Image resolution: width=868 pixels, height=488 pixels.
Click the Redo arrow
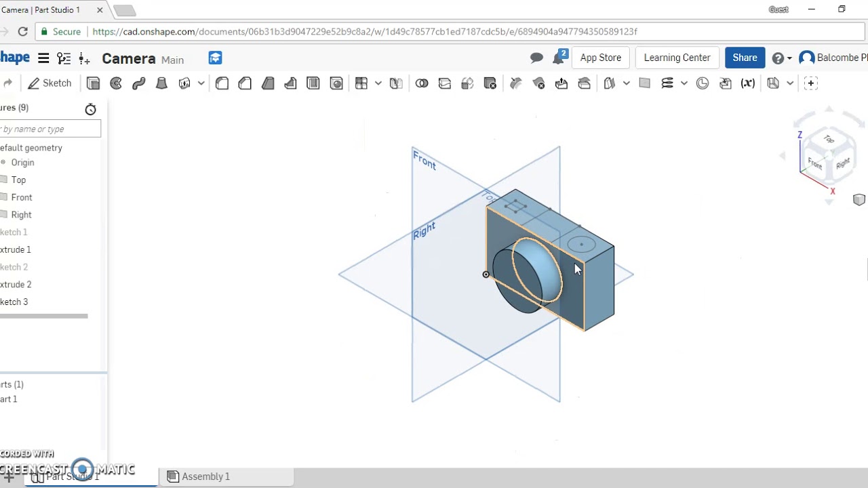tap(7, 83)
